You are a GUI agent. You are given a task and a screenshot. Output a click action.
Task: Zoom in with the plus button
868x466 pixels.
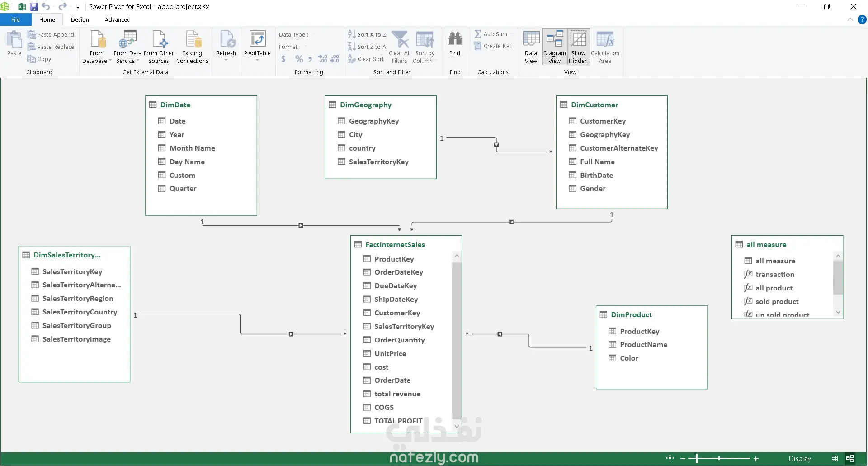pyautogui.click(x=756, y=459)
